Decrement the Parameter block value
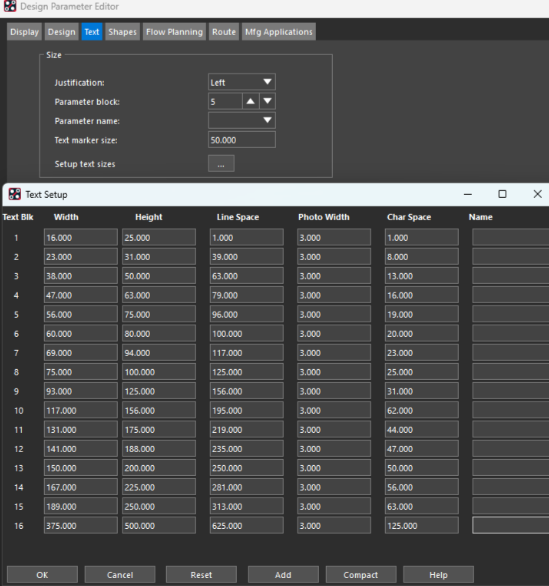Image resolution: width=549 pixels, height=586 pixels. (267, 101)
